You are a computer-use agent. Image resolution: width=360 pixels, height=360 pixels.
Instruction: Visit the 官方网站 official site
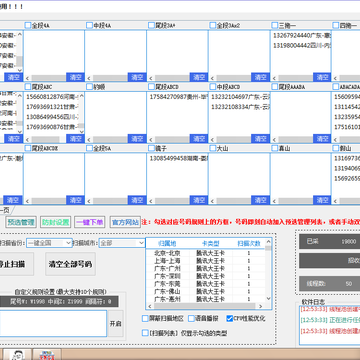click(125, 222)
